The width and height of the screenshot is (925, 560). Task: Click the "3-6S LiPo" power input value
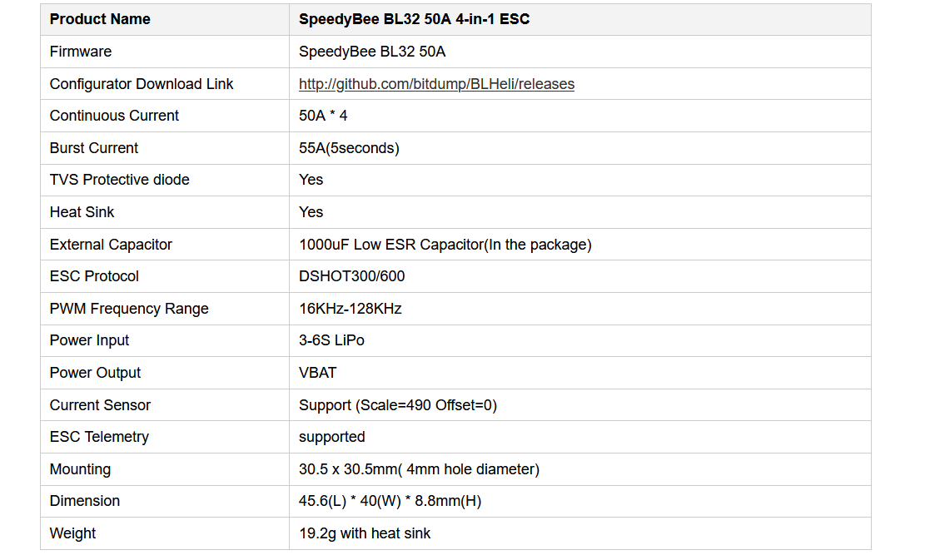(x=331, y=340)
